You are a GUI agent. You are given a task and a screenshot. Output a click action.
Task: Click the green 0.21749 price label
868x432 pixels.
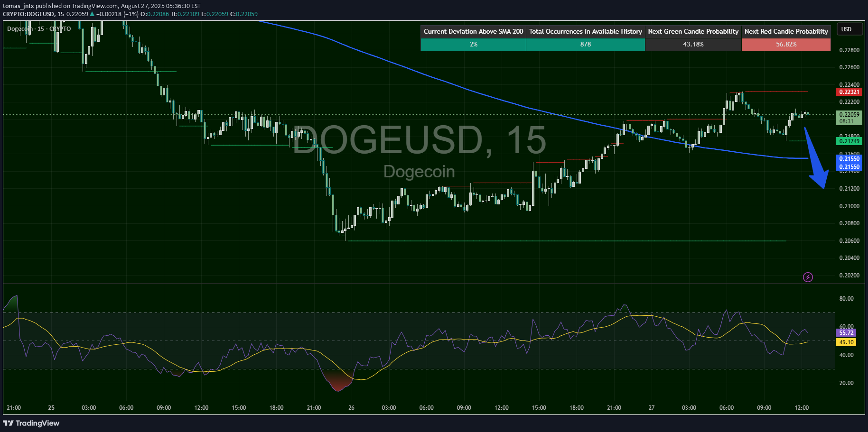coord(849,141)
